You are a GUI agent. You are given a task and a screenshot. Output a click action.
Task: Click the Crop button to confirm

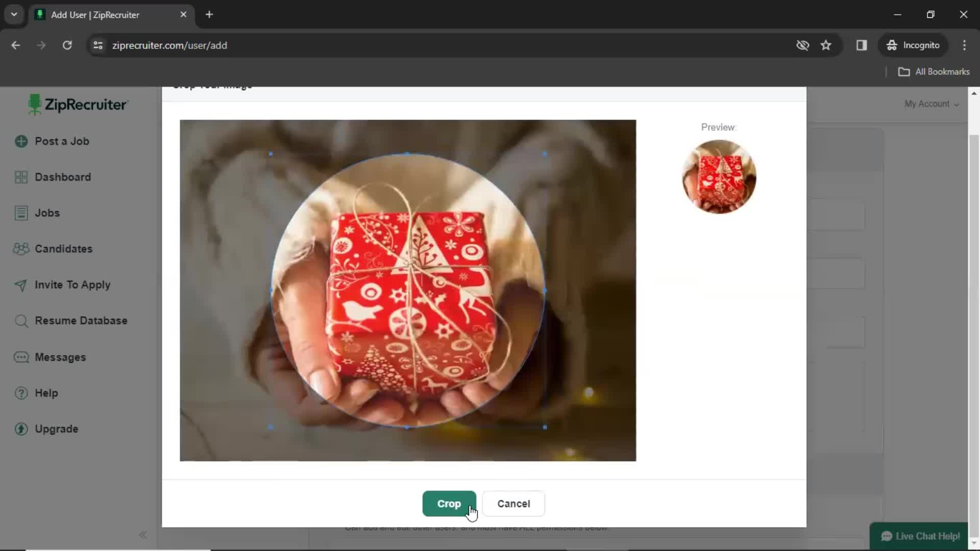(449, 503)
